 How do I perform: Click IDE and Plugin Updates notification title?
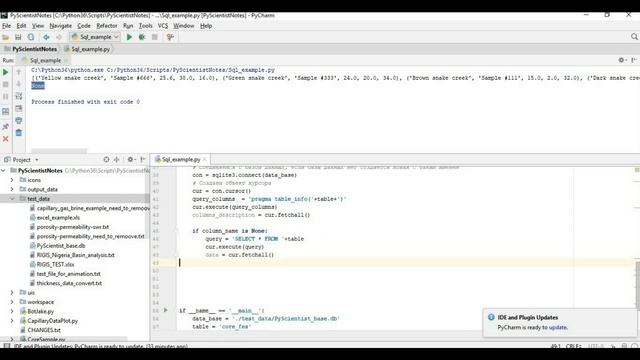tap(528, 318)
